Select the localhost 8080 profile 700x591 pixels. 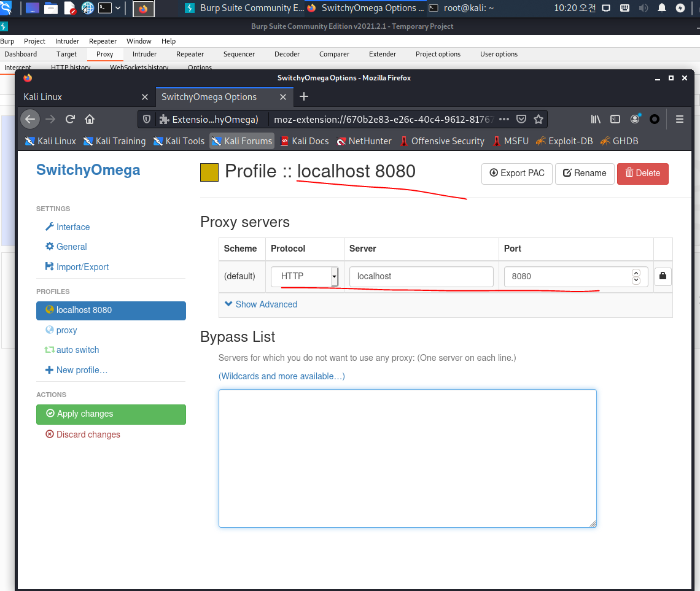(111, 311)
